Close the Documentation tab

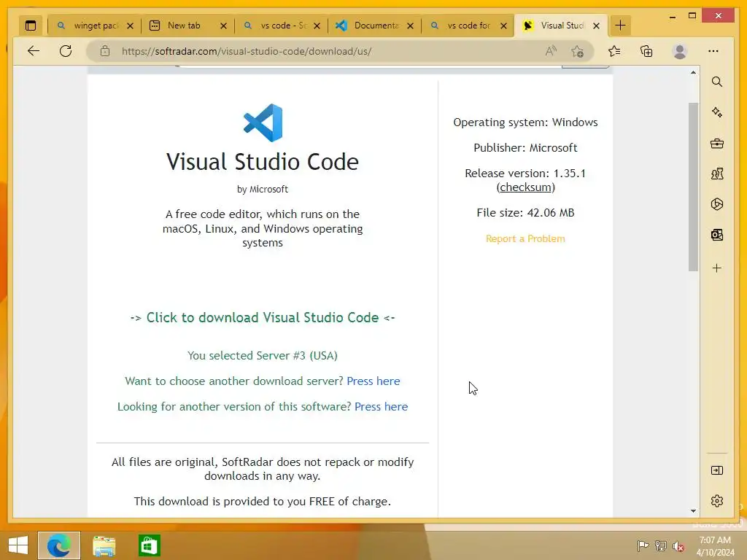(410, 26)
